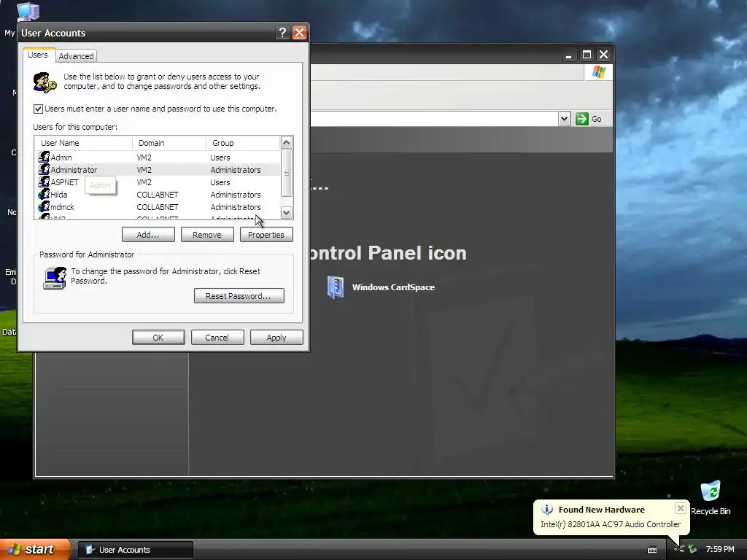Open address bar dropdown in Control Panel window
This screenshot has height=560, width=747.
(x=564, y=119)
